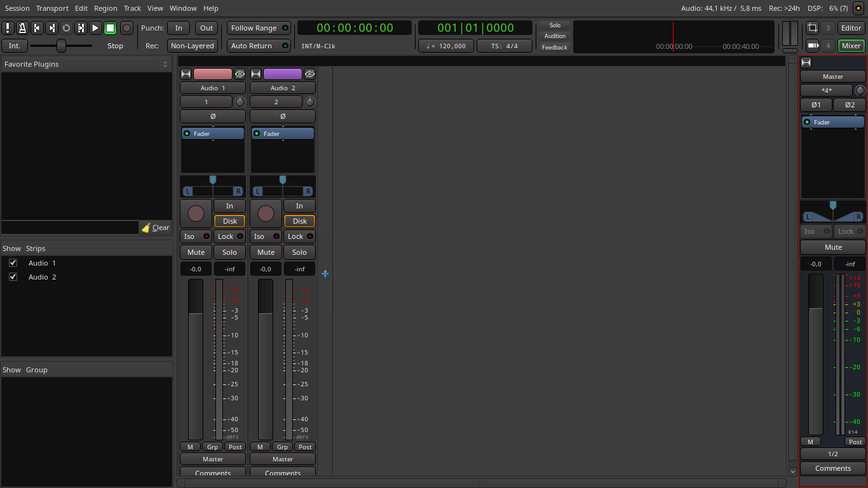The width and height of the screenshot is (868, 488).
Task: Click the panic (exclamation mark) button
Action: pos(8,28)
